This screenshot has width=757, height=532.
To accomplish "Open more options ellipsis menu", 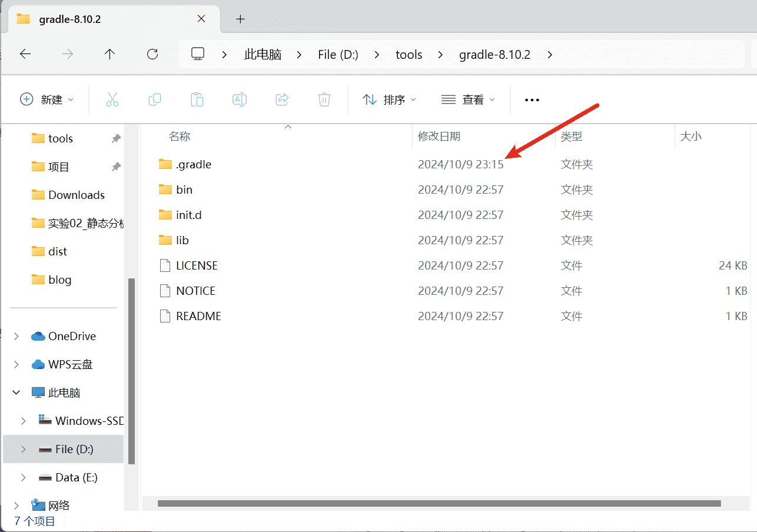I will [532, 100].
